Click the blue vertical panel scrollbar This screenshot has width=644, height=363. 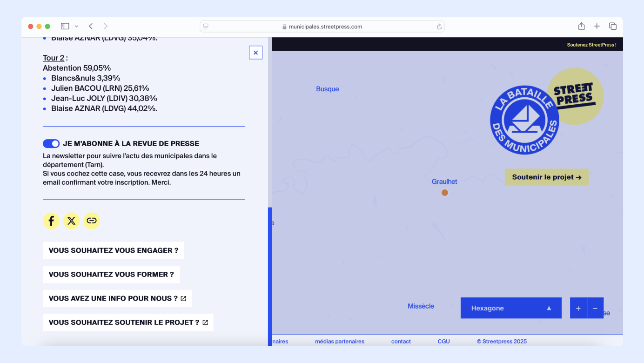[x=270, y=276]
